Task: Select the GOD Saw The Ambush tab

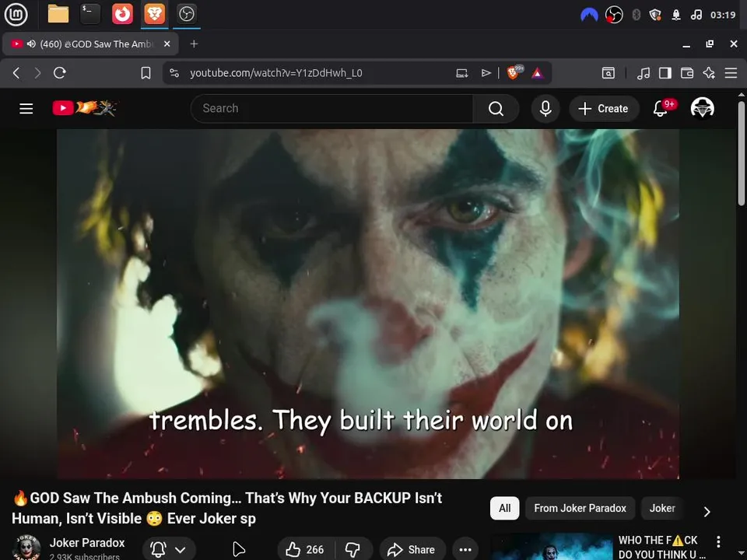Action: [x=90, y=44]
